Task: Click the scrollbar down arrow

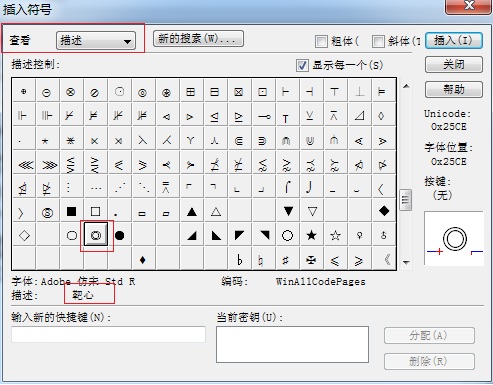Action: tap(406, 262)
